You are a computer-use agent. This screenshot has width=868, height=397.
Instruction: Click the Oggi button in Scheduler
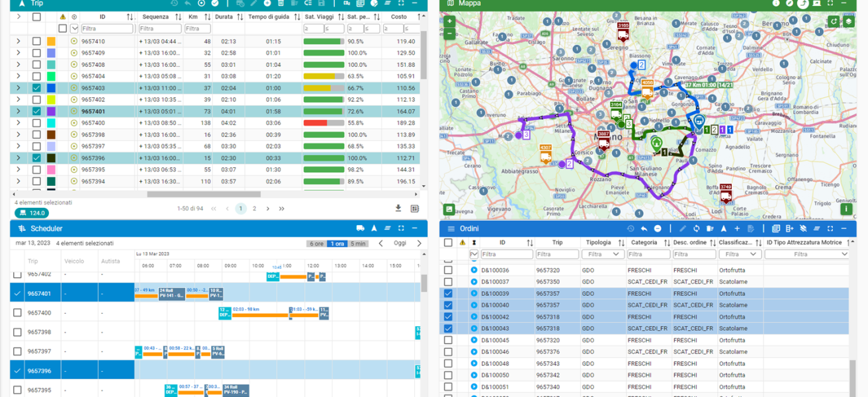[400, 243]
